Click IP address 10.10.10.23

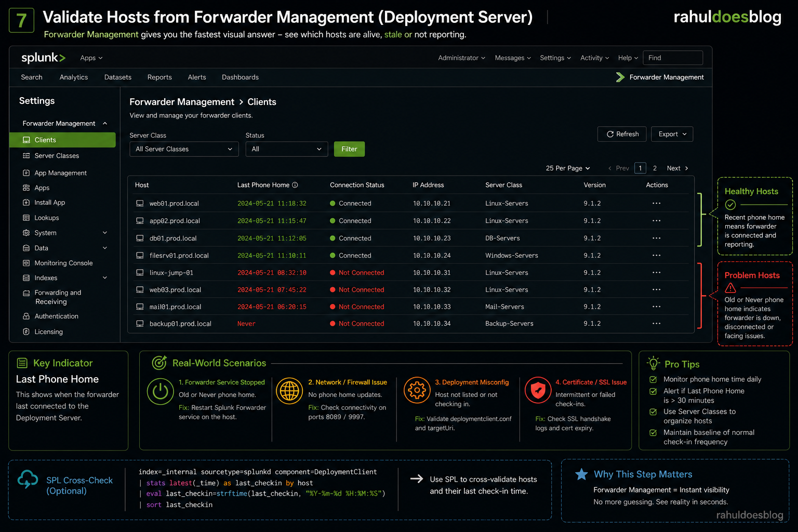[x=432, y=238]
